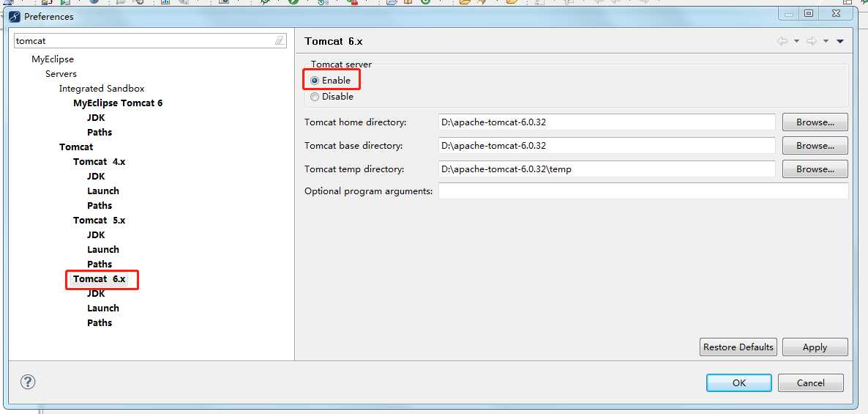Viewport: 868px width, 414px height.
Task: Select Tomcat 5.x tree node
Action: [99, 220]
